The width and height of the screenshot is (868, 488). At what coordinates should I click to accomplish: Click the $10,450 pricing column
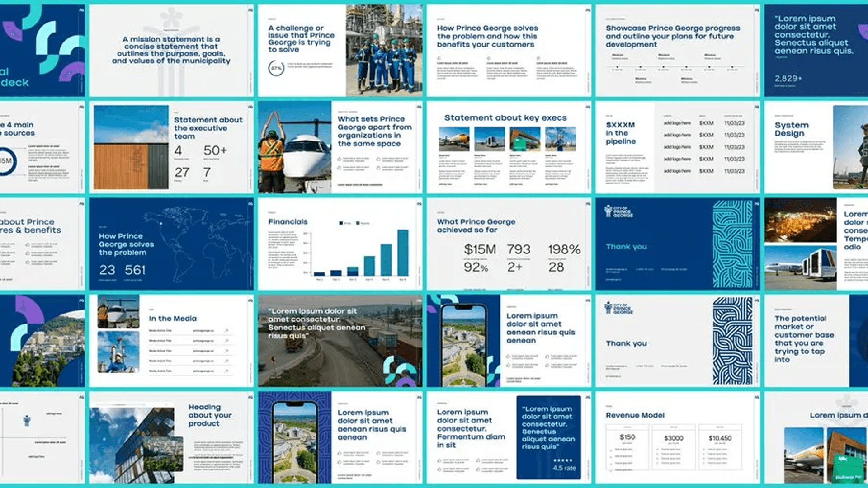click(720, 447)
